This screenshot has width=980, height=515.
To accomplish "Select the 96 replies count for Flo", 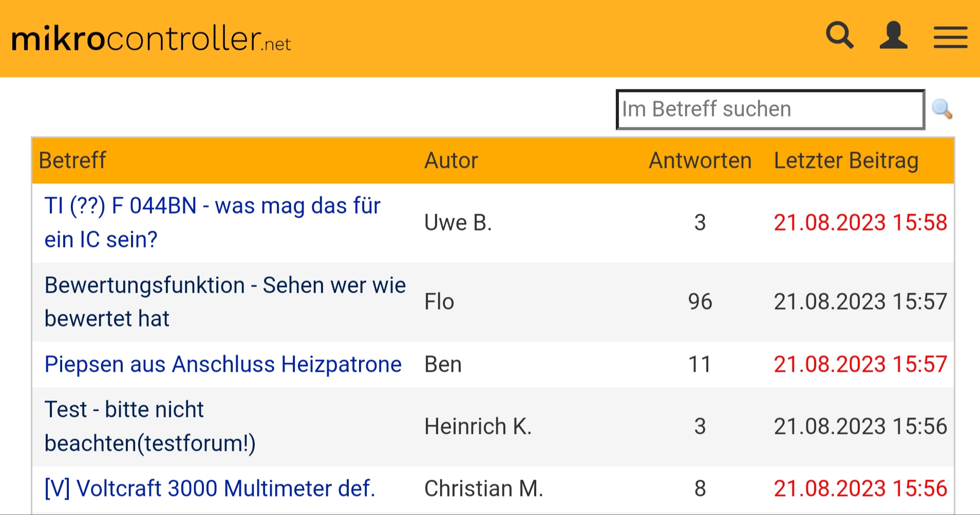I will pyautogui.click(x=700, y=301).
